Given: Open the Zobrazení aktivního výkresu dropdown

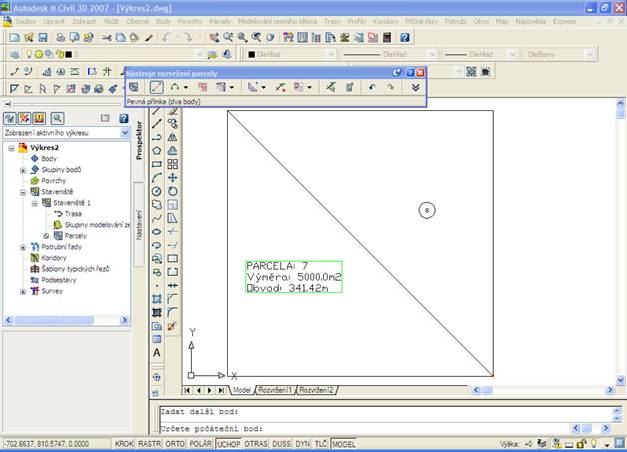Looking at the screenshot, I should click(125, 133).
